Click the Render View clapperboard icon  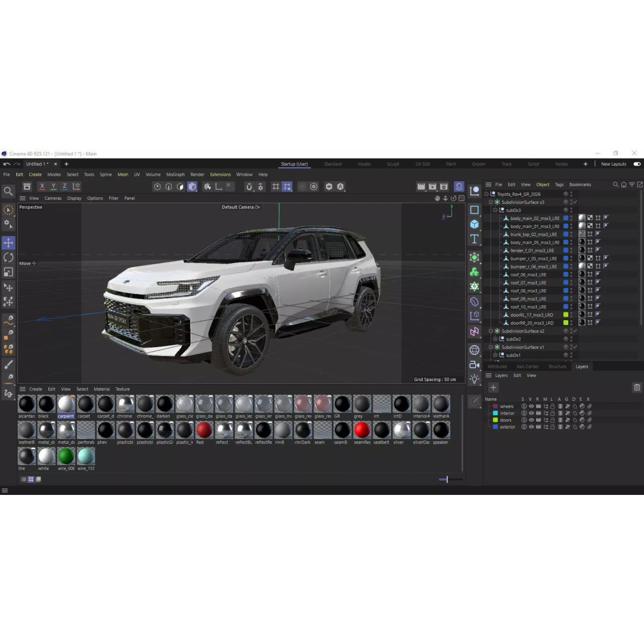coord(421,187)
